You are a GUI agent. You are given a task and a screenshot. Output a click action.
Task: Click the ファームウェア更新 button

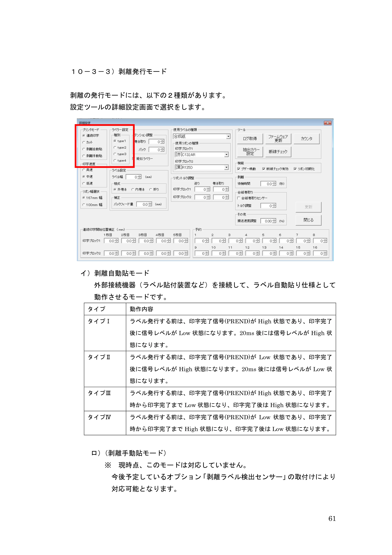pos(278,139)
